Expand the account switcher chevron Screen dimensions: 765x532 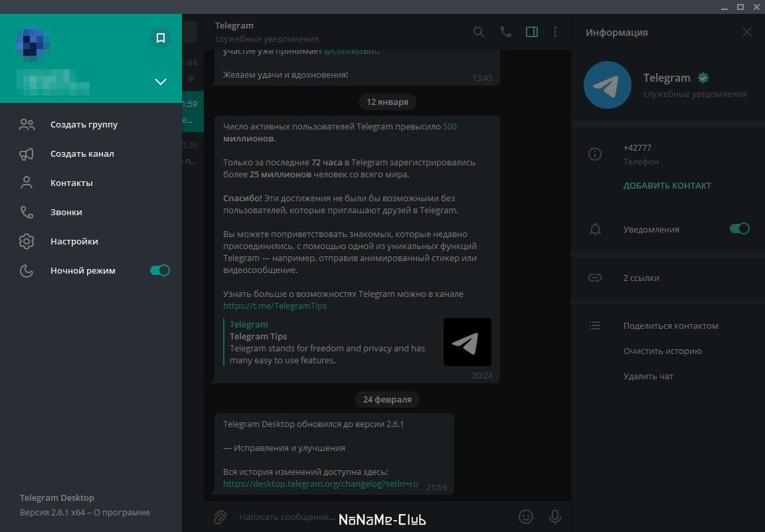(x=161, y=82)
